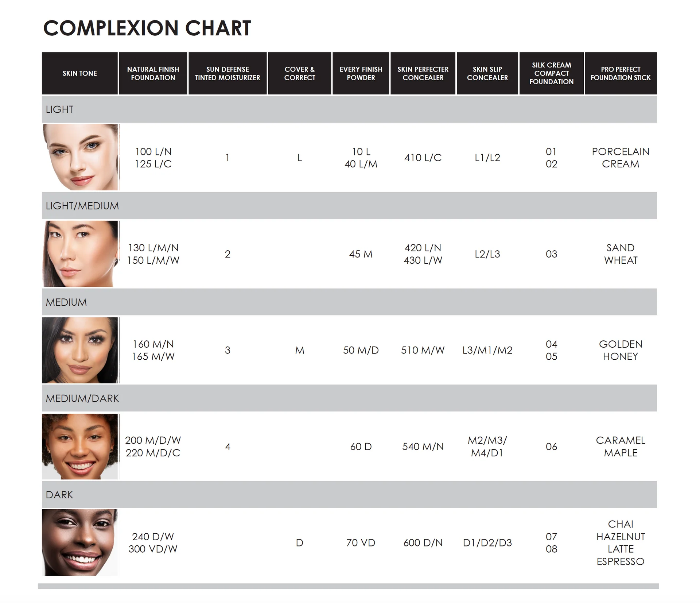Click the Light skin tone face photo

(x=80, y=157)
